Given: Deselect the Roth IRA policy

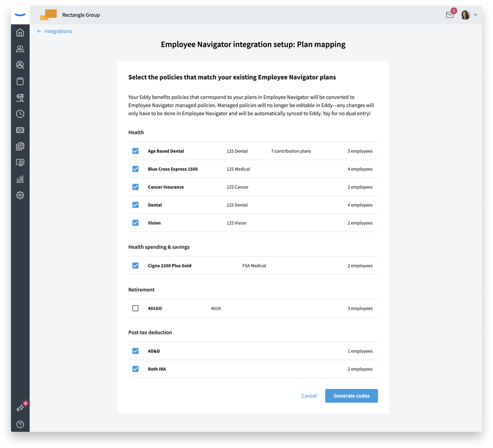Looking at the screenshot, I should (x=135, y=369).
